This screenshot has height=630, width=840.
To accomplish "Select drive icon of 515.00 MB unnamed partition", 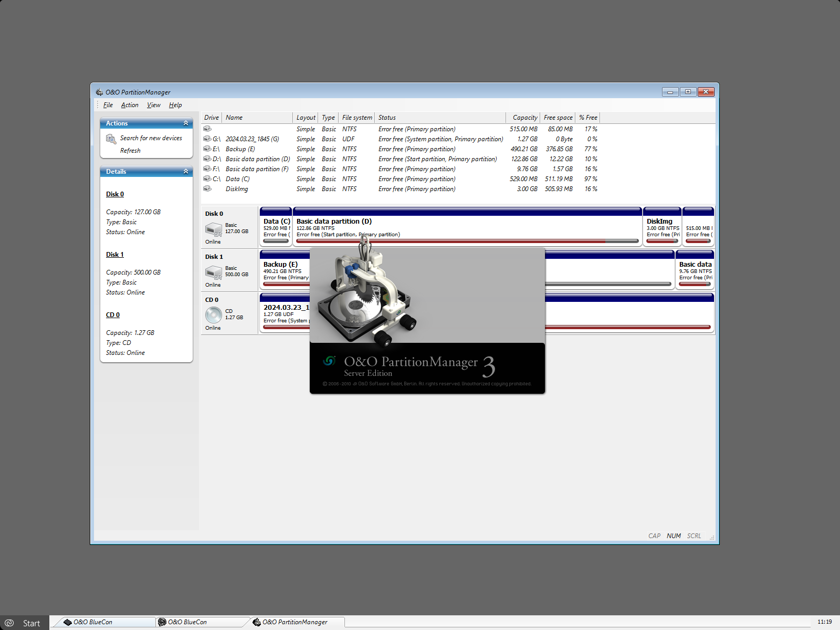I will [207, 129].
